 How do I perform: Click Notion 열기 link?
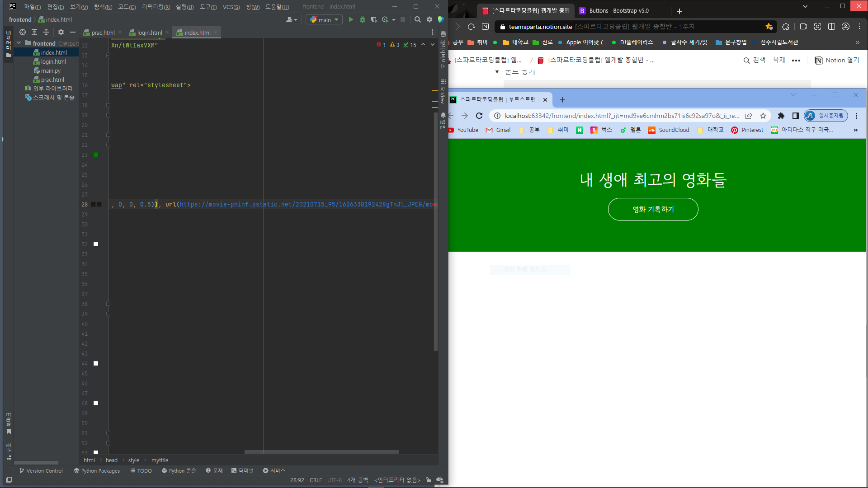tap(837, 60)
